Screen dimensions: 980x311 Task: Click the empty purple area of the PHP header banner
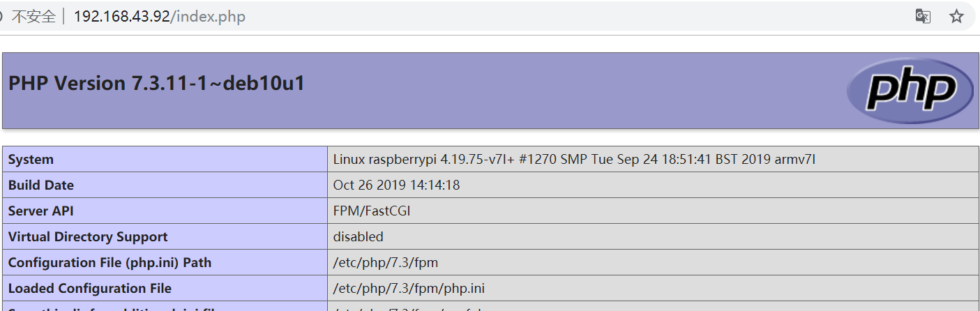[558, 91]
